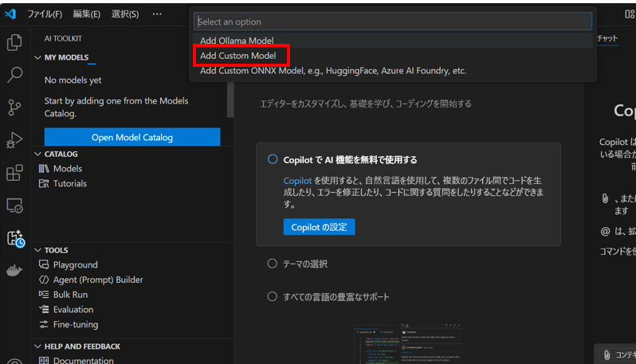This screenshot has width=636, height=364.
Task: Click the Bulk Run icon
Action: point(44,294)
